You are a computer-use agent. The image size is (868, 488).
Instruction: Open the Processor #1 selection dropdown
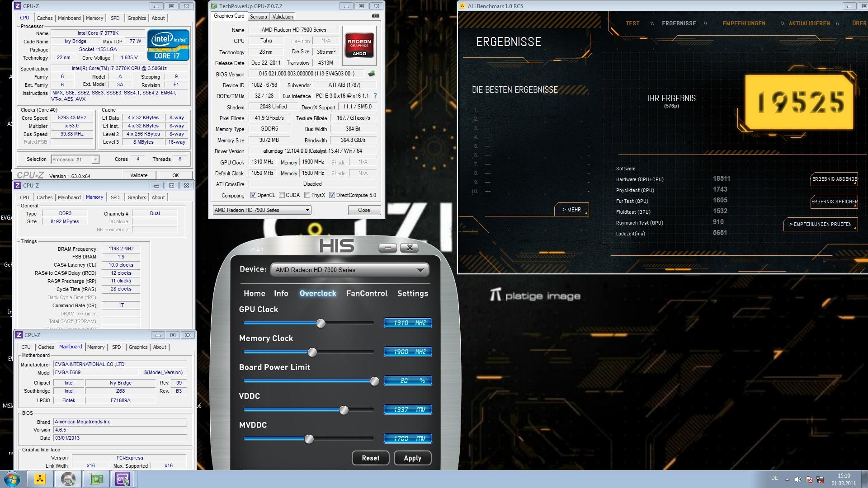coord(75,159)
